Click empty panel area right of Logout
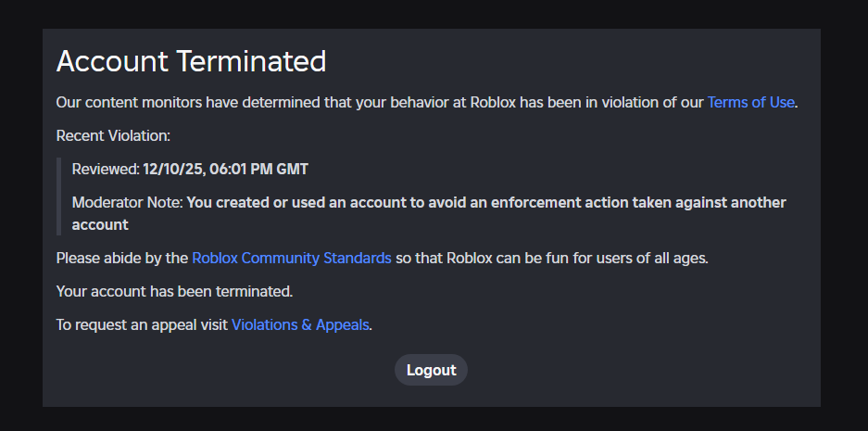 648,370
